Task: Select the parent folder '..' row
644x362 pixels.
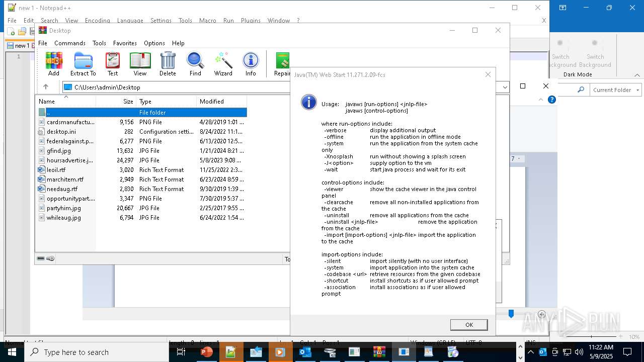Action: [x=142, y=112]
